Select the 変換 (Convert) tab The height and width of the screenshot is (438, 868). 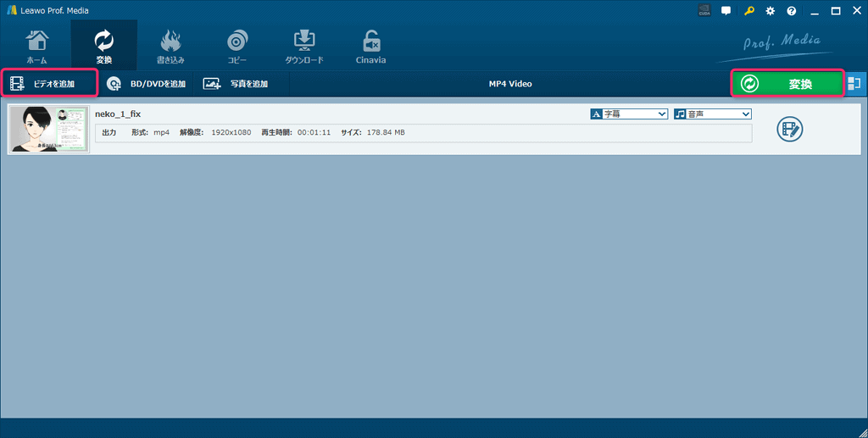[103, 47]
